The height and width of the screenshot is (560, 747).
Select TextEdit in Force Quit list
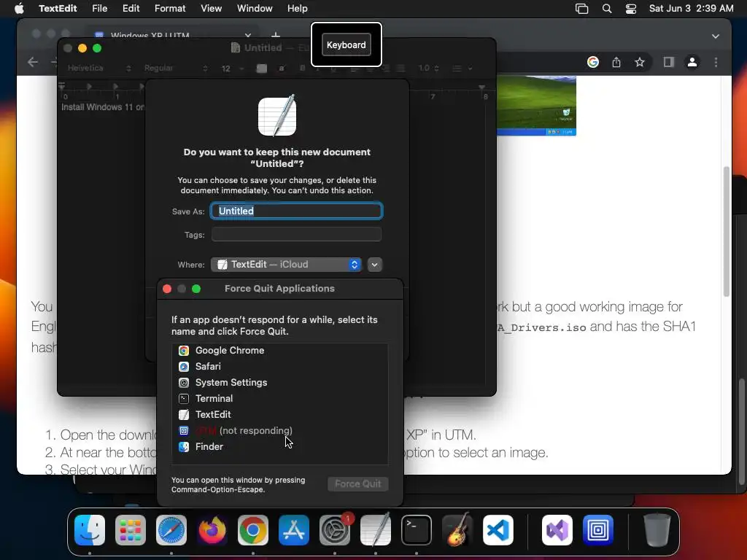279,414
